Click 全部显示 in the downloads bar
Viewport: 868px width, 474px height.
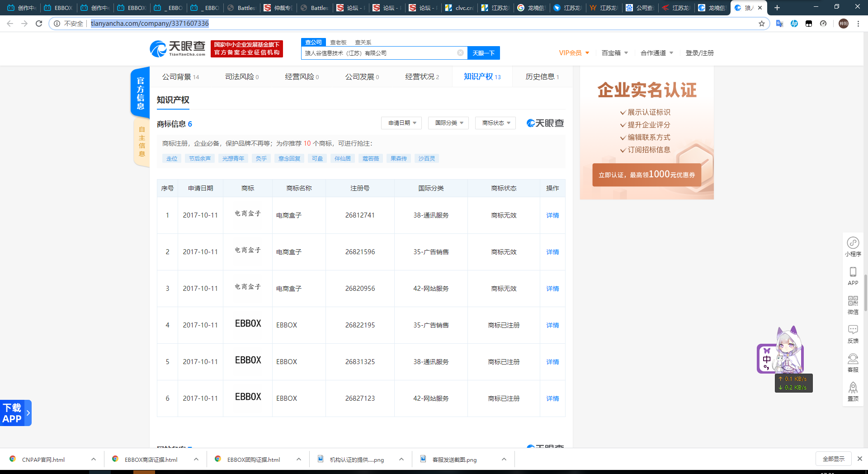coord(834,459)
